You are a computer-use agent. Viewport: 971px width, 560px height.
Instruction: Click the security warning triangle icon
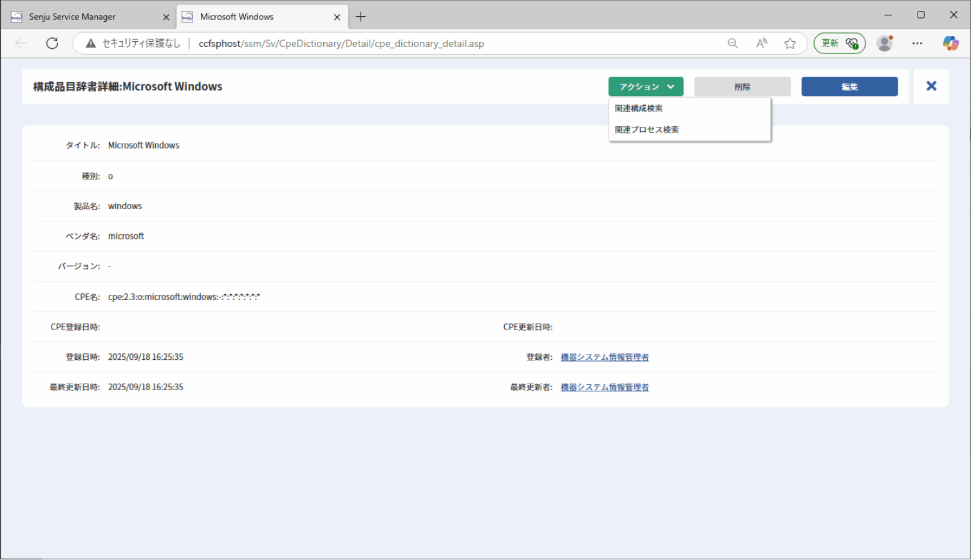(91, 43)
